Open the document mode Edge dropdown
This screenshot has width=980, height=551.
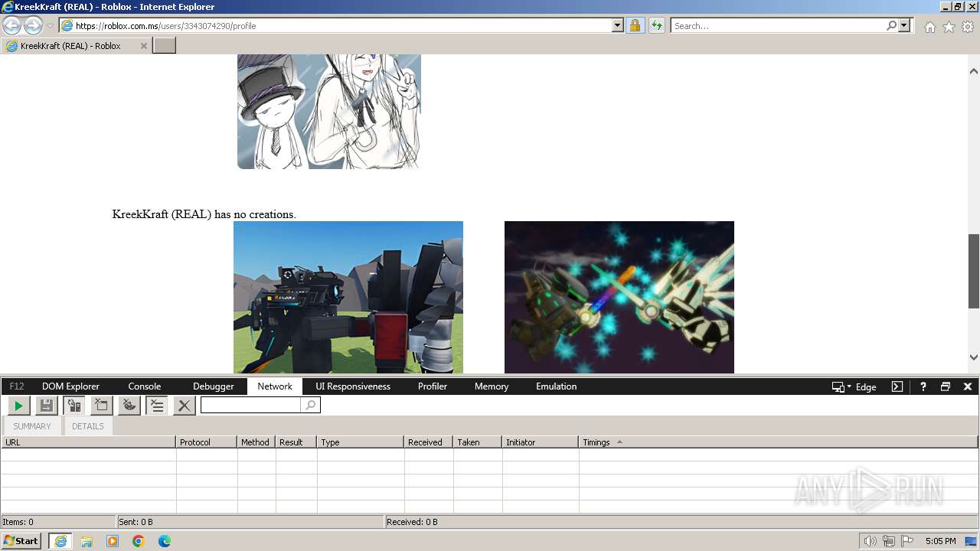tap(854, 386)
